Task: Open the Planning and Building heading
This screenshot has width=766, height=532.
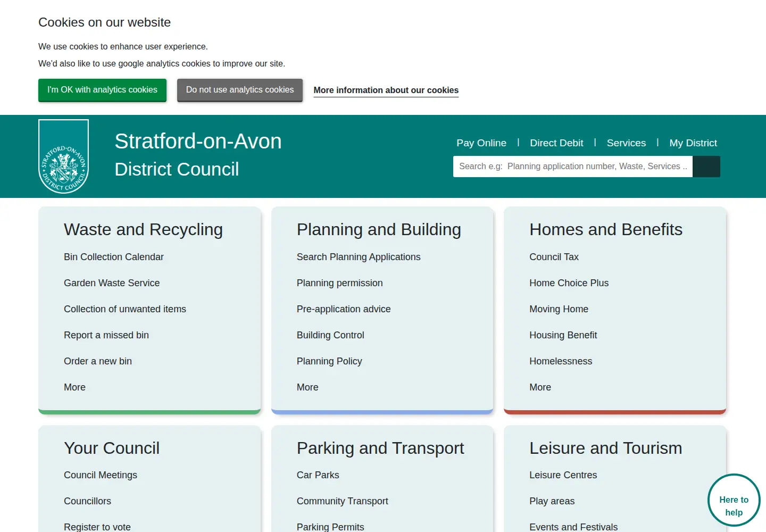Action: coord(379,229)
